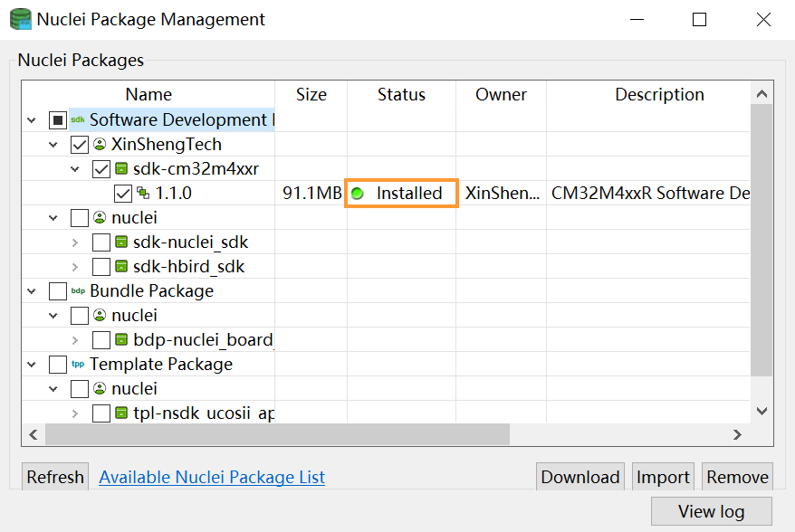This screenshot has width=795, height=532.
Task: Collapse the Template Package tree node
Action: click(32, 365)
